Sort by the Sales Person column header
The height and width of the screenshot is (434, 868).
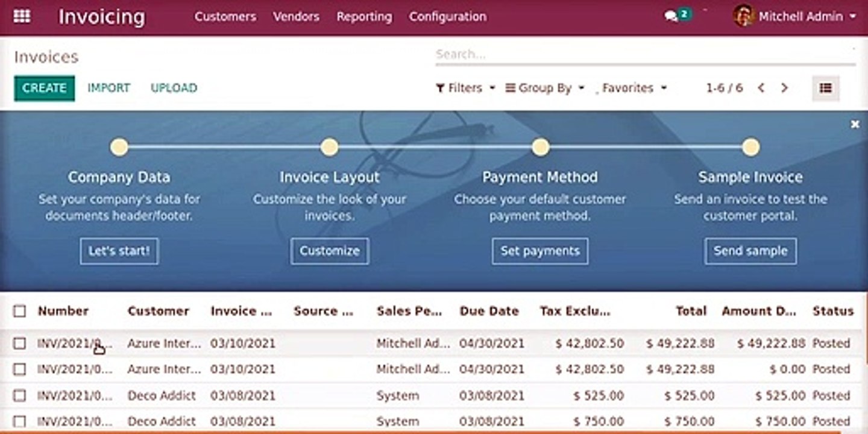(x=409, y=311)
